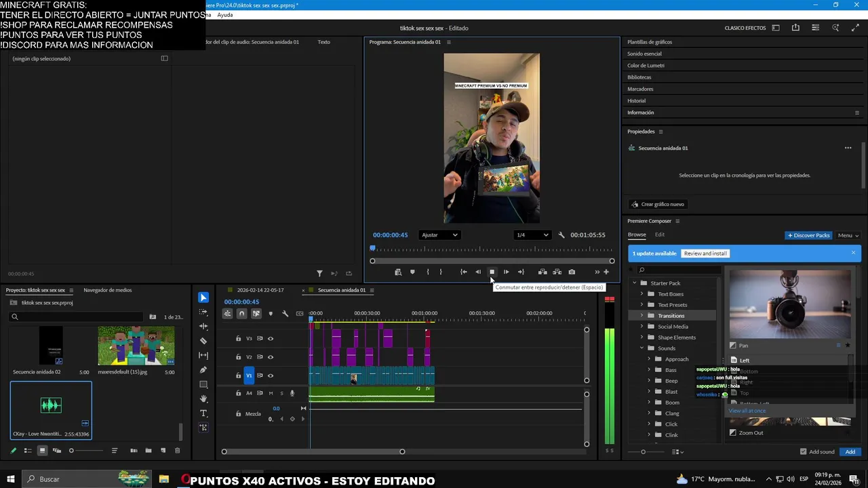This screenshot has width=868, height=488.
Task: Select the Rectangle tool
Action: coord(203,384)
